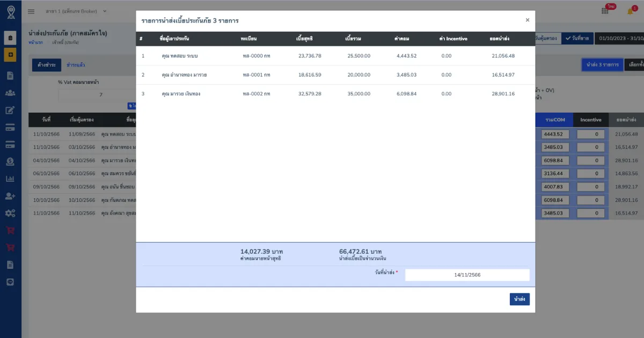Click the นำส่ง 3 รายการ button
The image size is (644, 338).
[x=602, y=65]
